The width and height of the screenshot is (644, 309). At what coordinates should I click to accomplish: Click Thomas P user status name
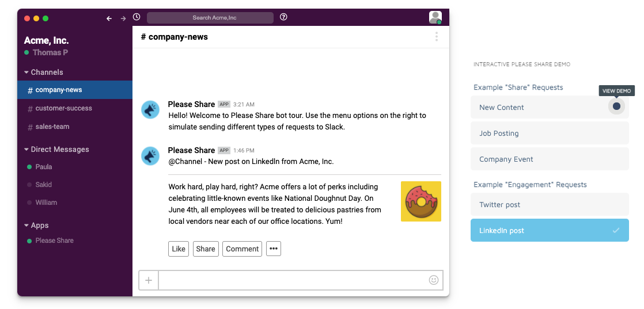point(50,52)
